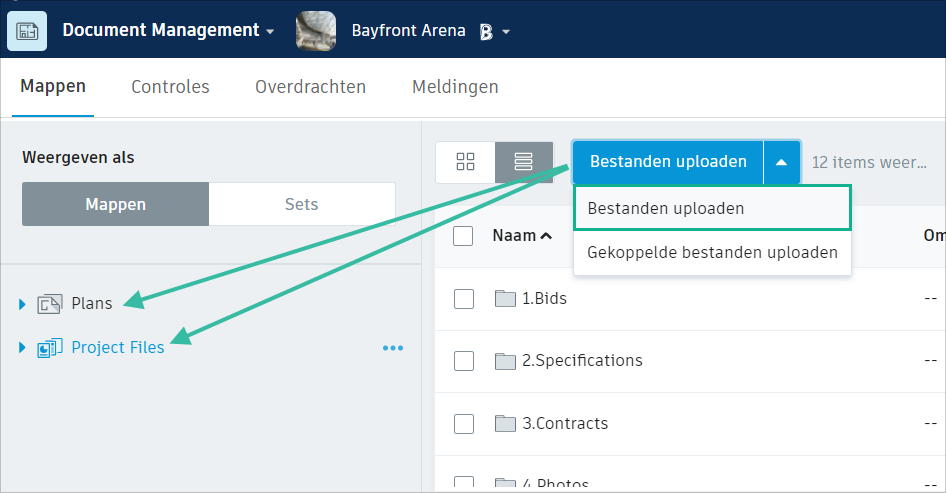Click the Document Management module icon
Image resolution: width=946 pixels, height=493 pixels.
click(26, 30)
